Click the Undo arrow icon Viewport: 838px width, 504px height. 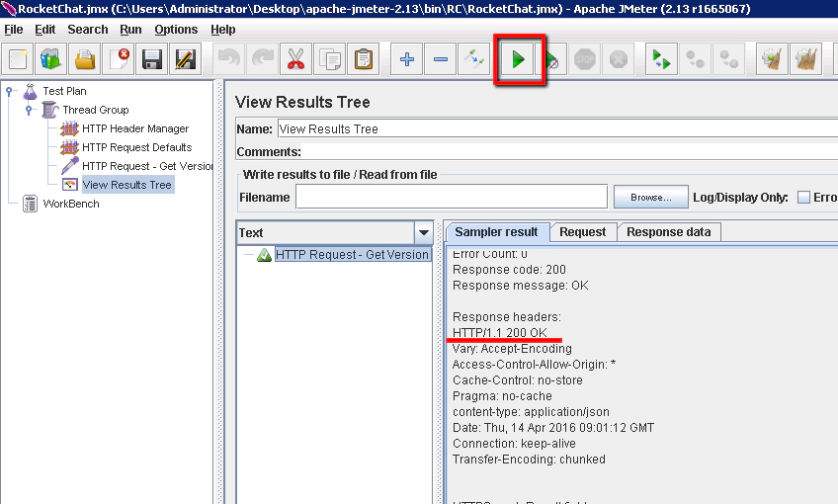click(228, 58)
